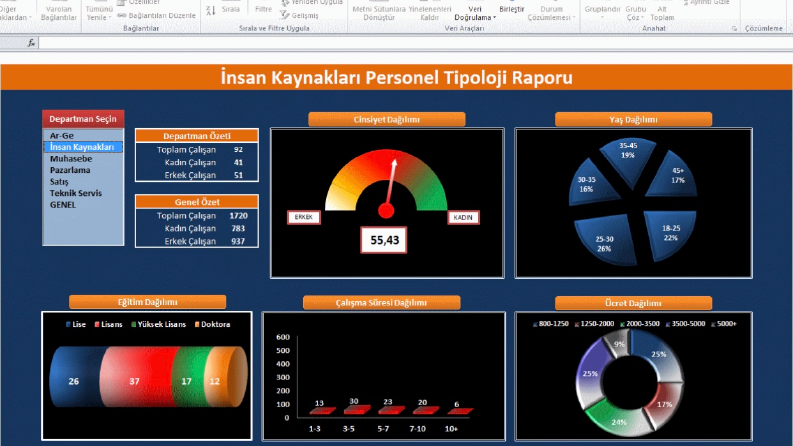Image resolution: width=793 pixels, height=446 pixels.
Task: Click the 3-5 bar labeled 30
Action: [x=357, y=410]
